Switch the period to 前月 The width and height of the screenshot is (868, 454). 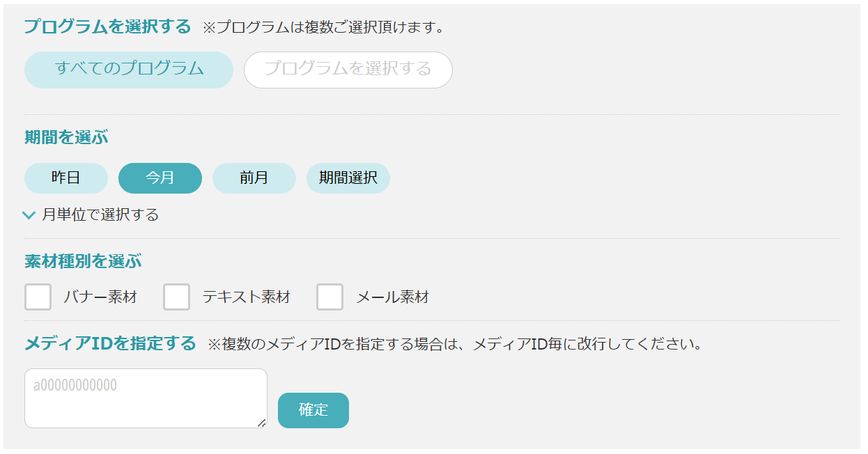pos(254,178)
